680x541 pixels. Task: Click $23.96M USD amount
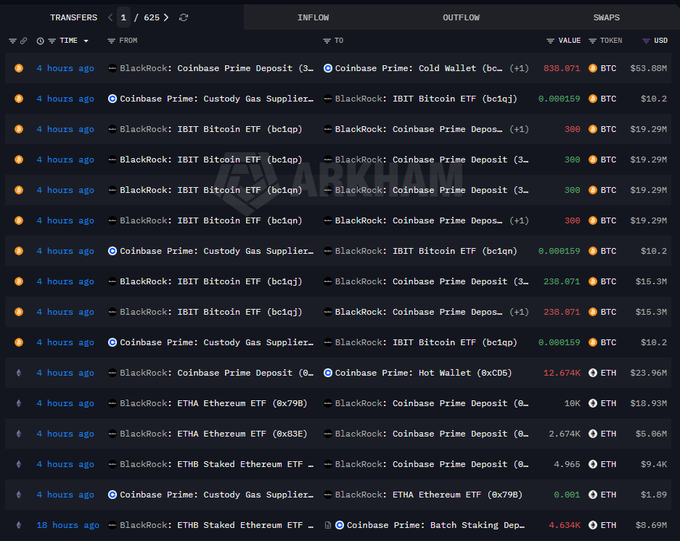[648, 373]
